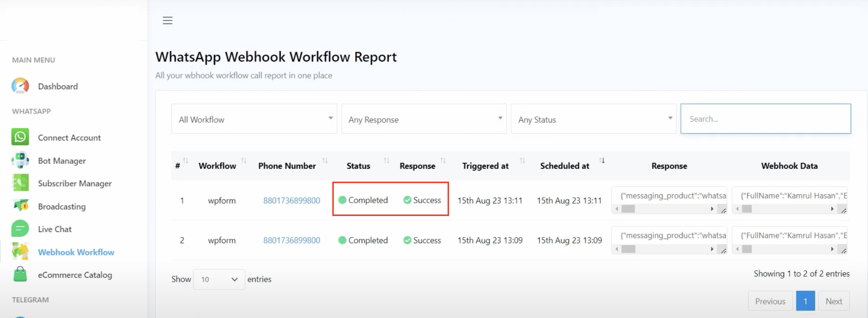
Task: Sort by the first Response column arrows
Action: click(443, 161)
